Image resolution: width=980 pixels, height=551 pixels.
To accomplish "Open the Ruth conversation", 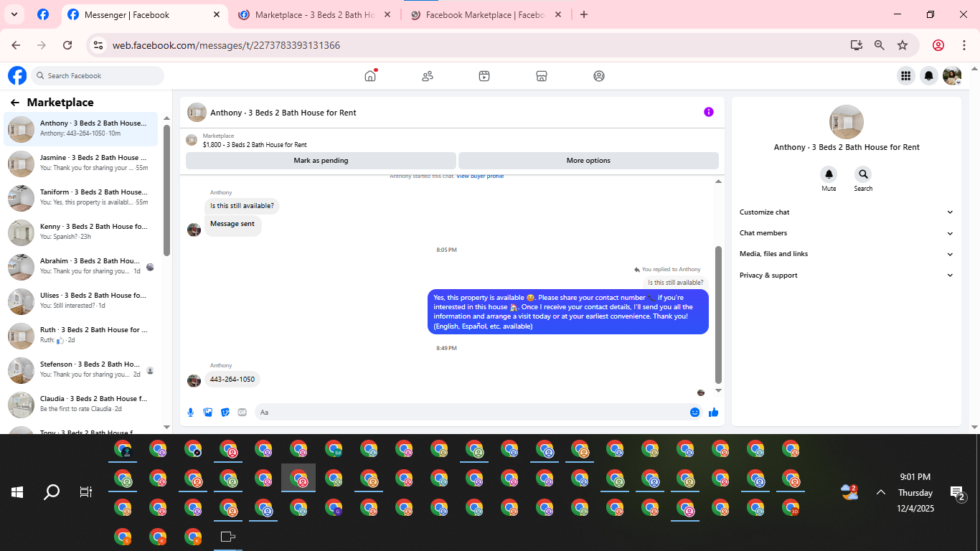I will [80, 336].
